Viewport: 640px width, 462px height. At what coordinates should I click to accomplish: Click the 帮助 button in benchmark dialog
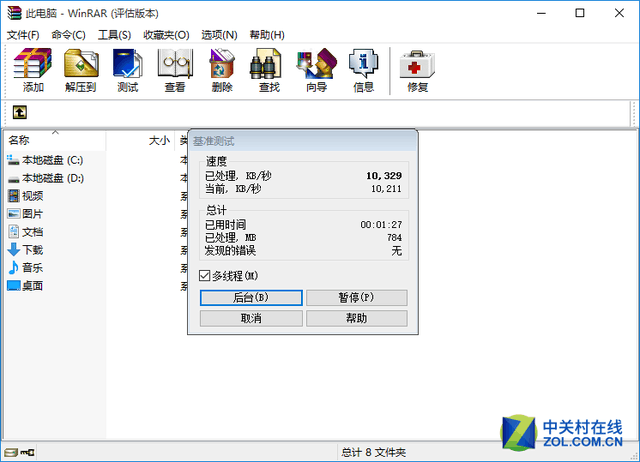(357, 318)
